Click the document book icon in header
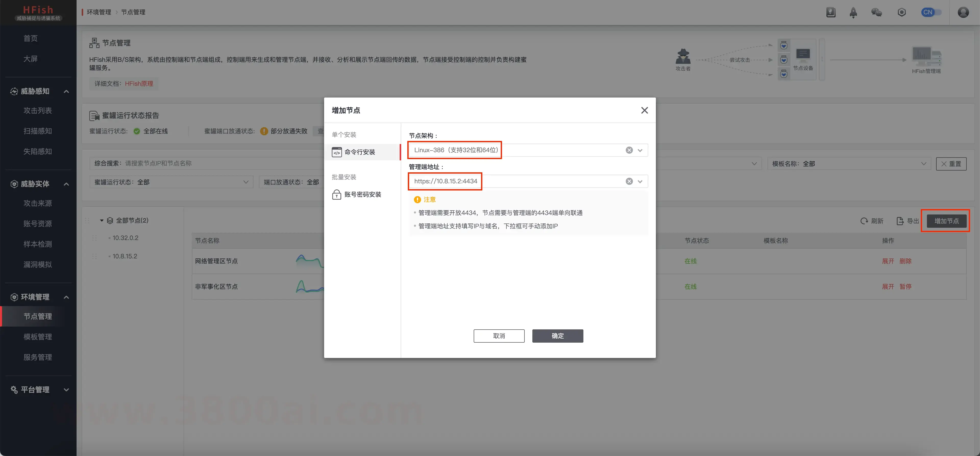 point(831,13)
